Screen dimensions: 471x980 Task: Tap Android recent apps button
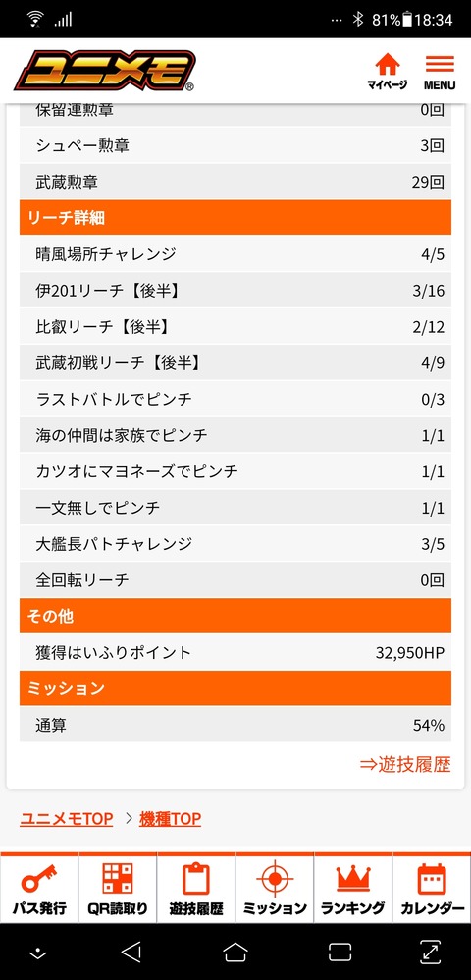[340, 952]
